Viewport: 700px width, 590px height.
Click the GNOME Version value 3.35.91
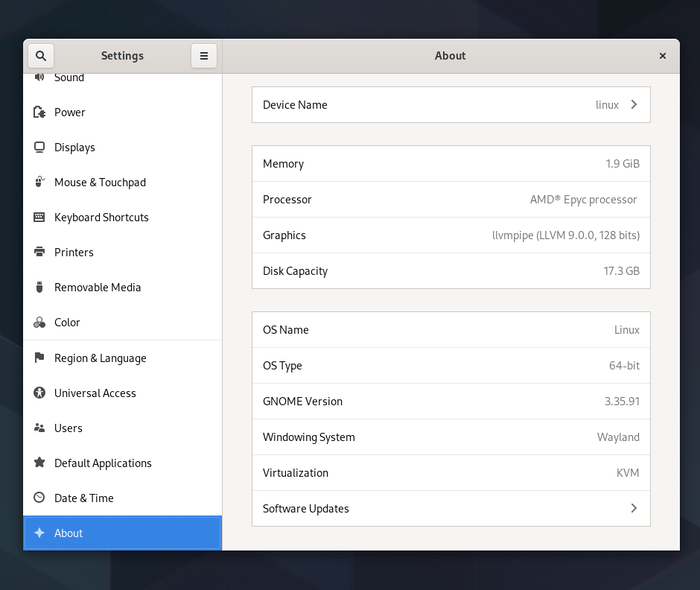[622, 401]
